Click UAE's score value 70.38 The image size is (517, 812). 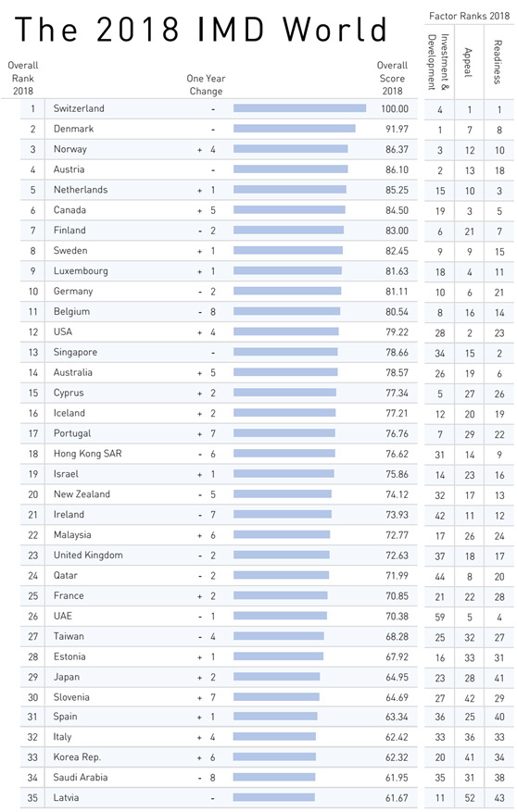coord(397,617)
